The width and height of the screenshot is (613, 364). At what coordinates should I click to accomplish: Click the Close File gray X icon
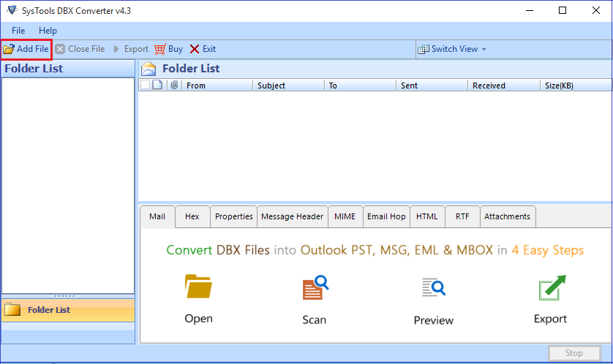(x=60, y=49)
